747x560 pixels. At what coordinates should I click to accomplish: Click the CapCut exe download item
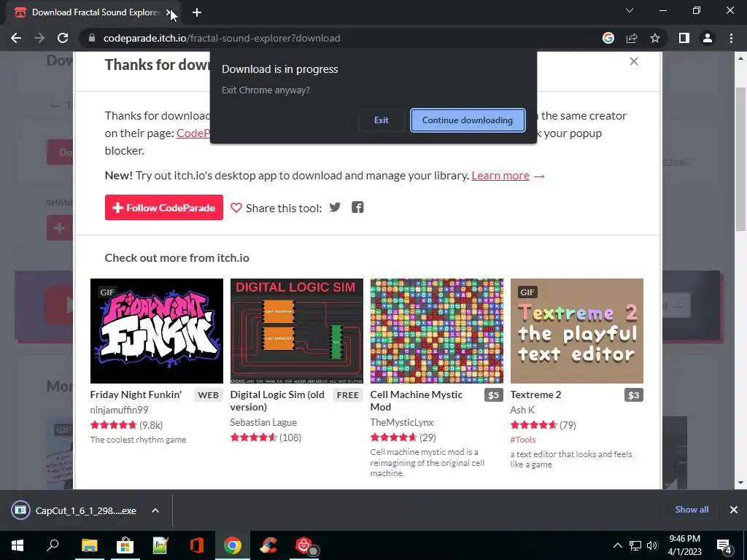[x=76, y=510]
